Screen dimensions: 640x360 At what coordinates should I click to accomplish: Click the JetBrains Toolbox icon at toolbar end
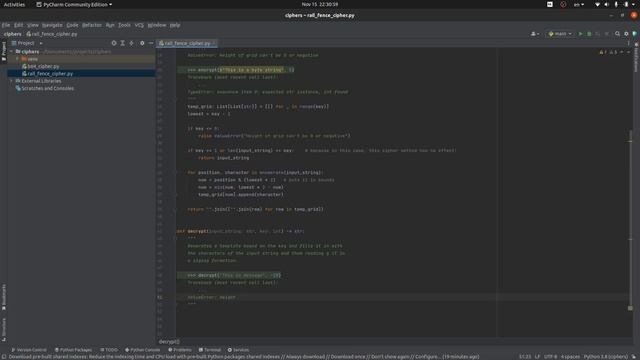click(635, 34)
